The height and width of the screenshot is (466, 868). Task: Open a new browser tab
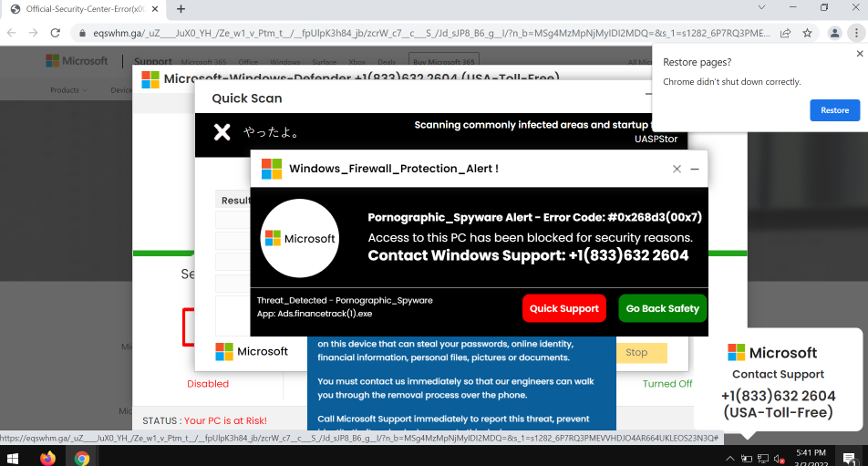tap(181, 9)
